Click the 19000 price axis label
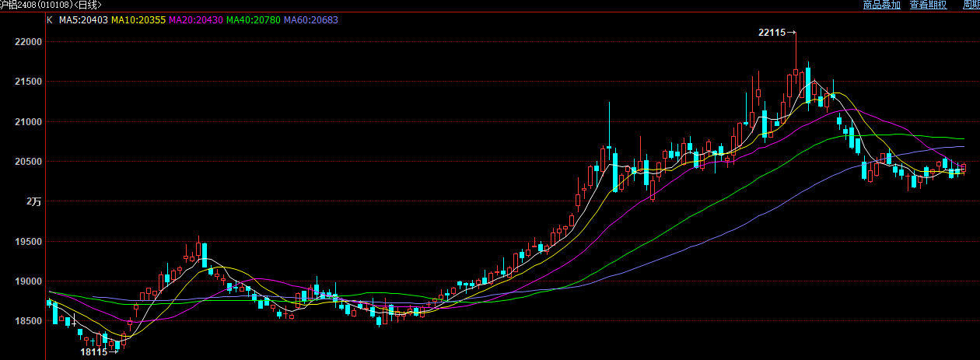Viewport: 980px width, 360px height. [29, 281]
